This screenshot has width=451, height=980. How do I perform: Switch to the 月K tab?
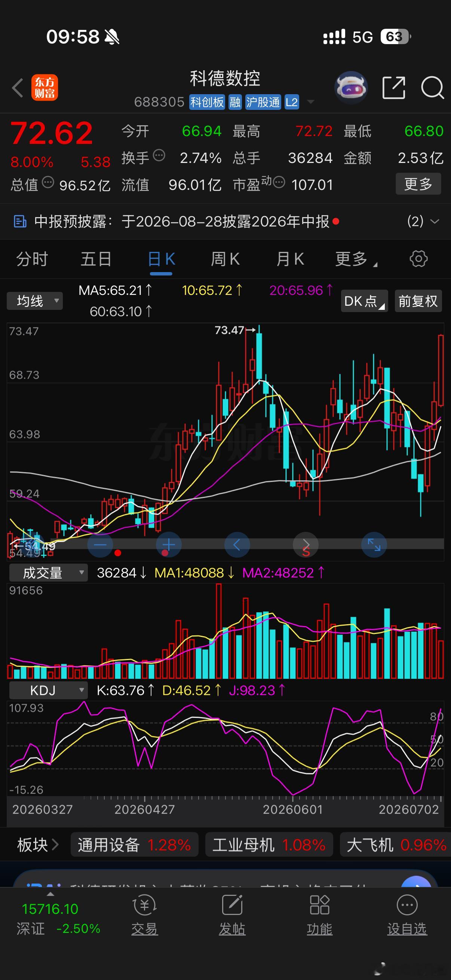tap(290, 259)
